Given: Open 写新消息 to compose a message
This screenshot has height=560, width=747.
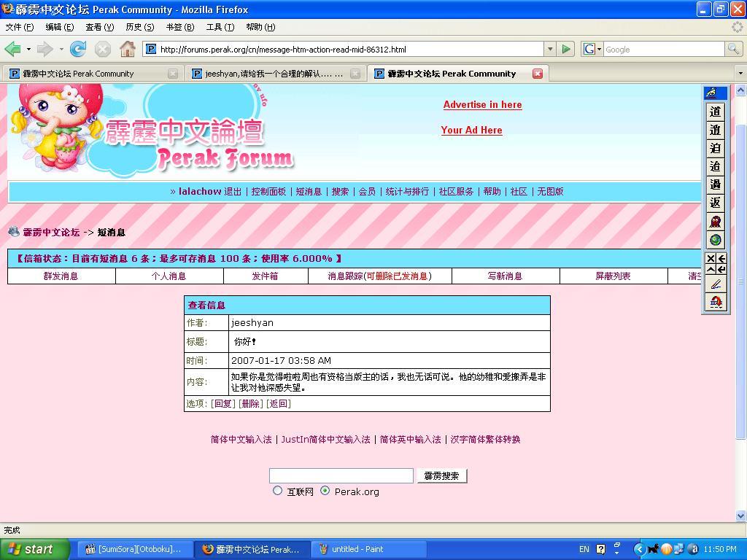Looking at the screenshot, I should (x=505, y=276).
